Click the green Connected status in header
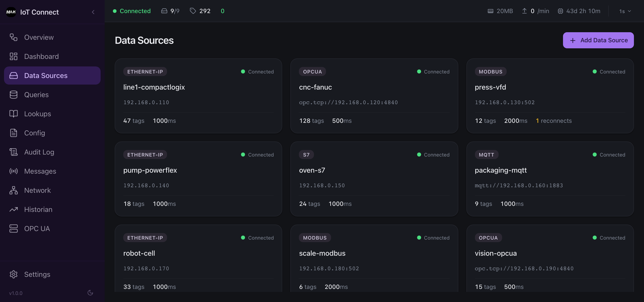 click(132, 11)
